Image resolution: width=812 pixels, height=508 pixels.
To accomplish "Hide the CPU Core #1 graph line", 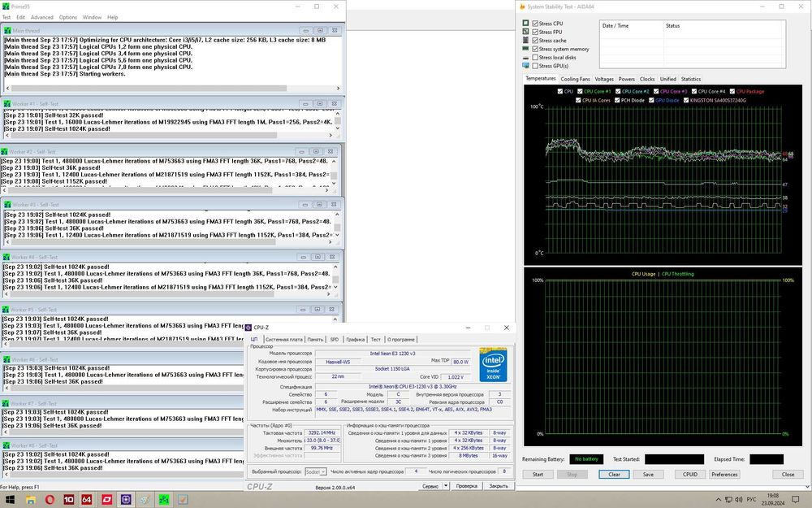I will [x=579, y=91].
